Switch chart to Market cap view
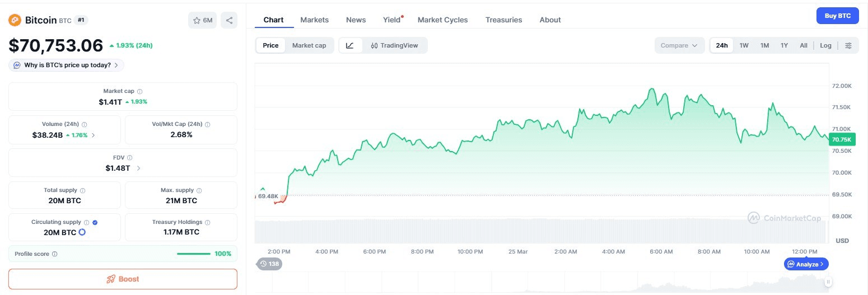The height and width of the screenshot is (295, 868). 309,45
